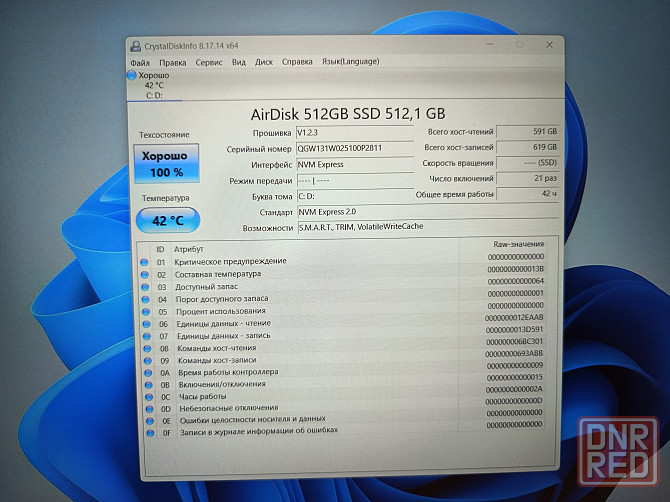Click status dot for Процент использования row
Viewport: 670px width, 502px height.
click(146, 312)
